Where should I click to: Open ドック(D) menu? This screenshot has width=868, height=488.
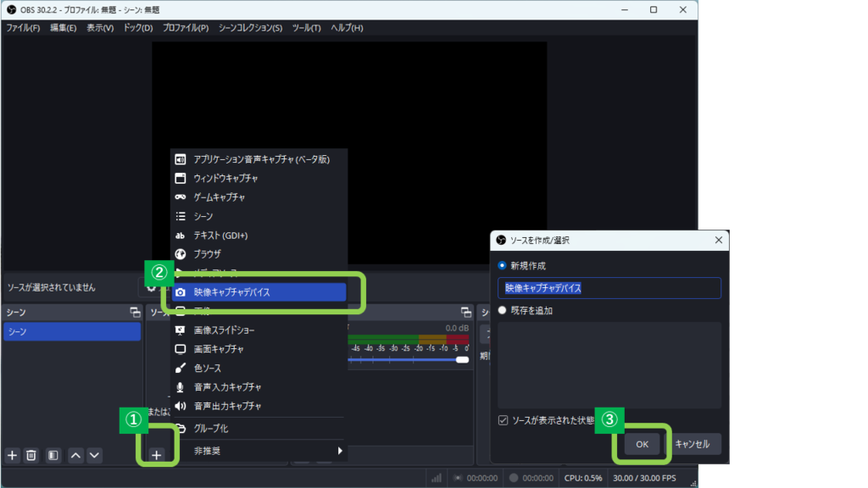pos(138,28)
